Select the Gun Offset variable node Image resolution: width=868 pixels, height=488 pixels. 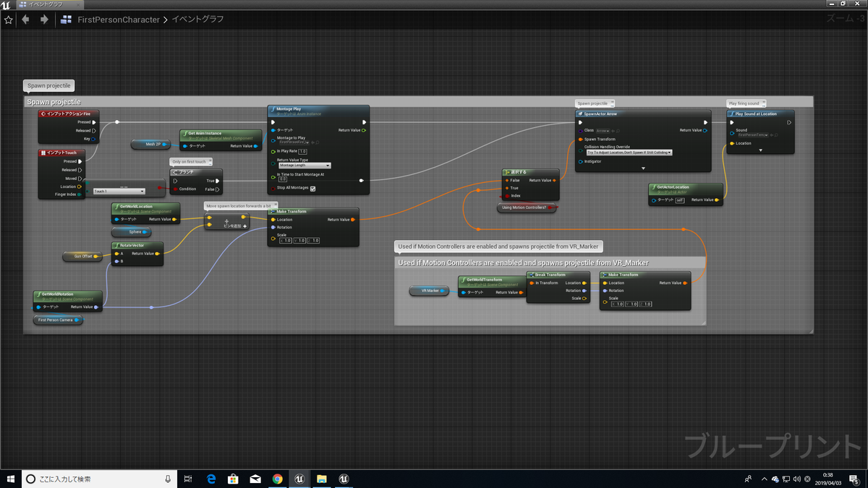[x=83, y=256]
